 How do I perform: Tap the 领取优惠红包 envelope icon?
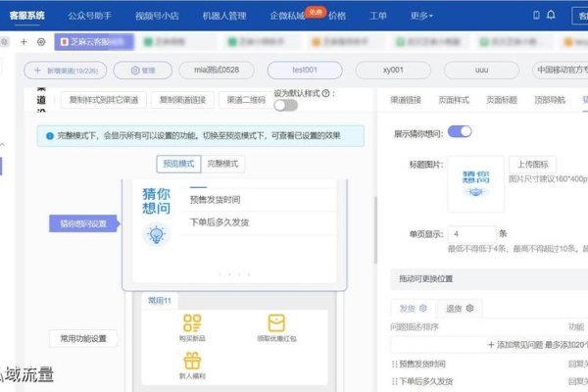point(276,323)
